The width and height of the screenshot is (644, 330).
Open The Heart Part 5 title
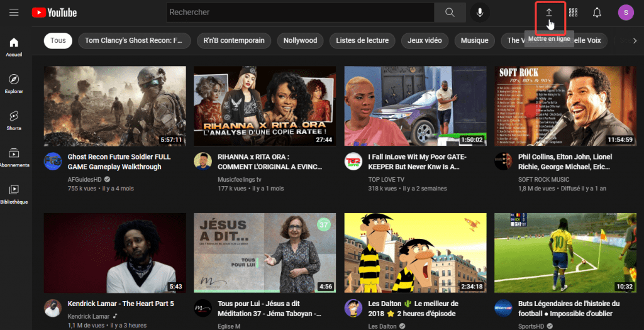(121, 304)
